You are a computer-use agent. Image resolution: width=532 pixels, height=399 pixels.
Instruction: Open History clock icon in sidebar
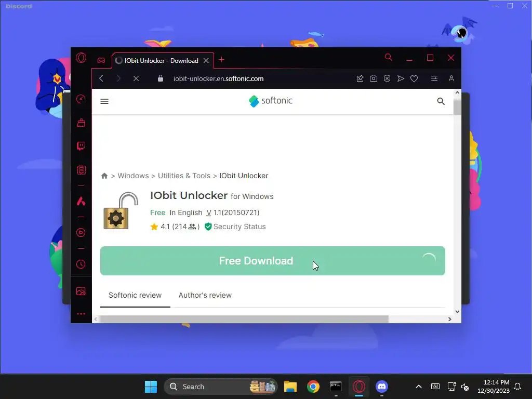point(81,264)
